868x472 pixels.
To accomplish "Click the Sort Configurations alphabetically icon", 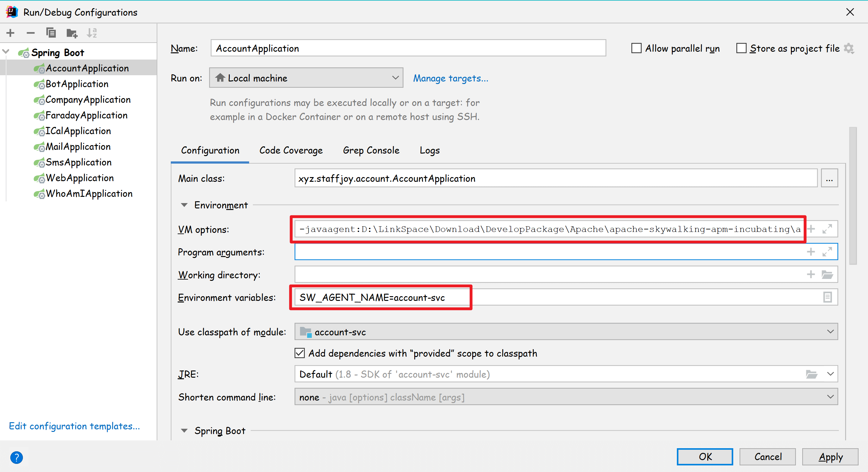I will (x=92, y=33).
